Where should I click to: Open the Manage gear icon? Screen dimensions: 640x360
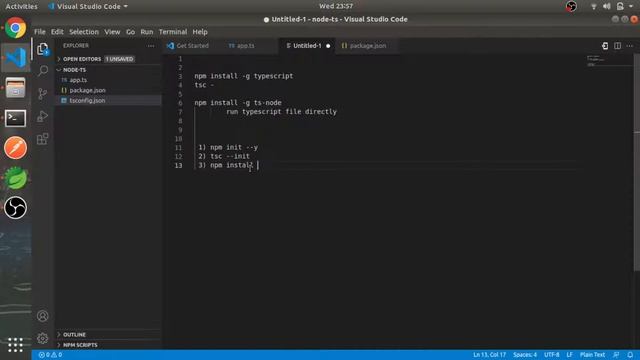point(42,338)
